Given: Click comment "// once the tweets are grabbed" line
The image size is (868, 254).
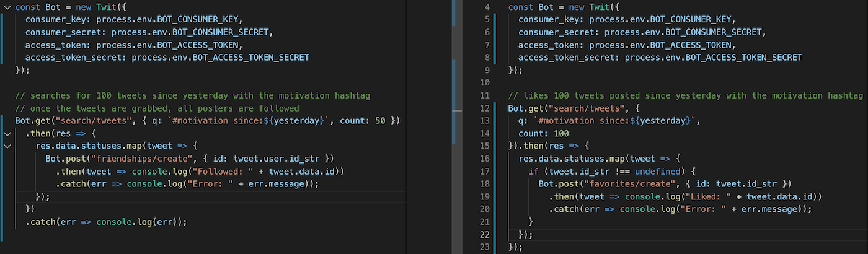Looking at the screenshot, I should 157,108.
